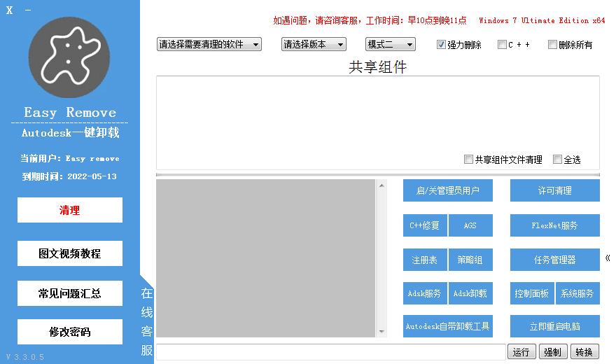The height and width of the screenshot is (364, 616).
Task: Launch Autodesk自带卸载工具
Action: (448, 326)
